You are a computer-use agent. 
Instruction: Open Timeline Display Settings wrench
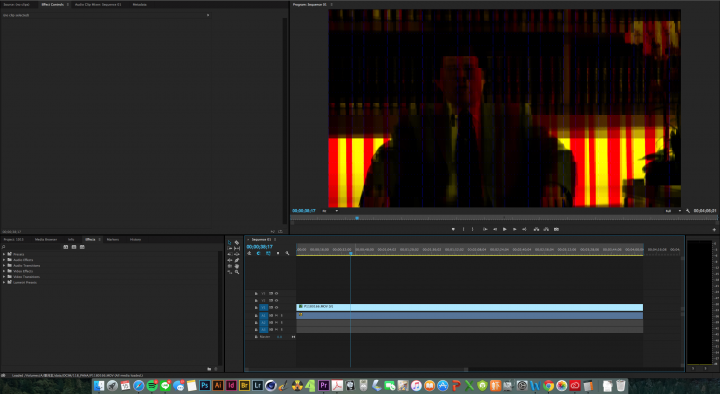(x=287, y=253)
